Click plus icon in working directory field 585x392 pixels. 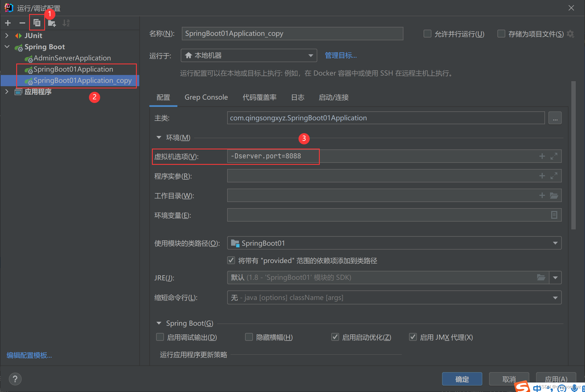(542, 195)
